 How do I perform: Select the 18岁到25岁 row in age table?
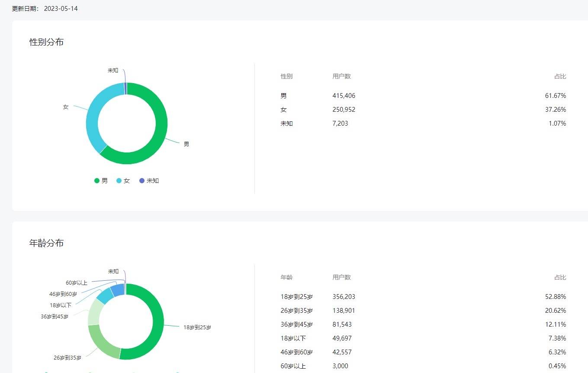296,297
